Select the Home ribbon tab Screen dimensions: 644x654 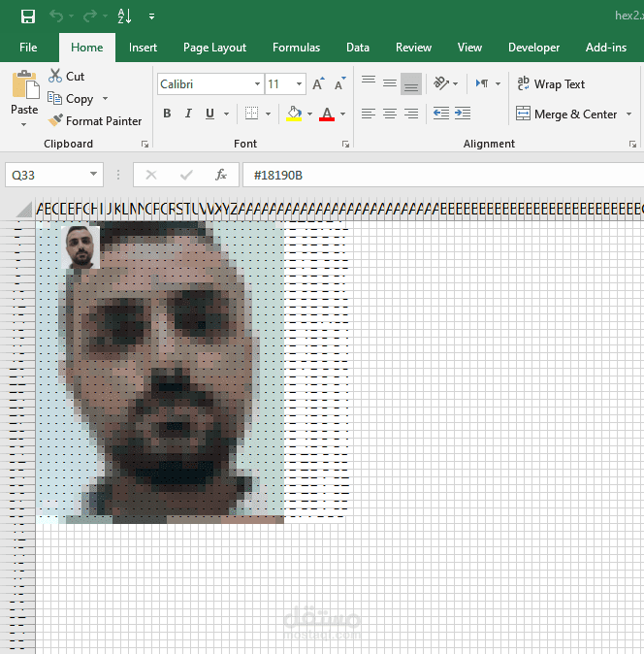pyautogui.click(x=86, y=48)
